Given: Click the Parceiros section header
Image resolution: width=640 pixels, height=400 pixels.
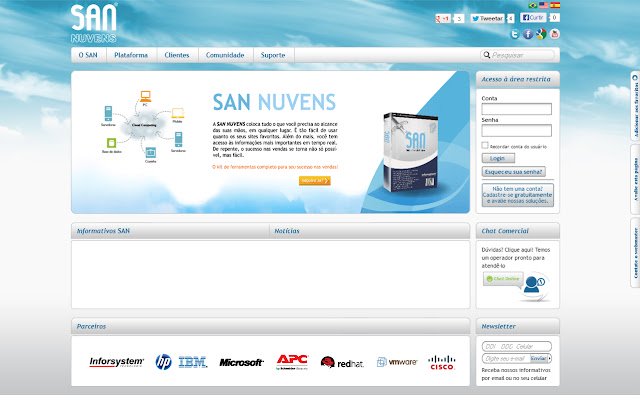Looking at the screenshot, I should tap(271, 327).
